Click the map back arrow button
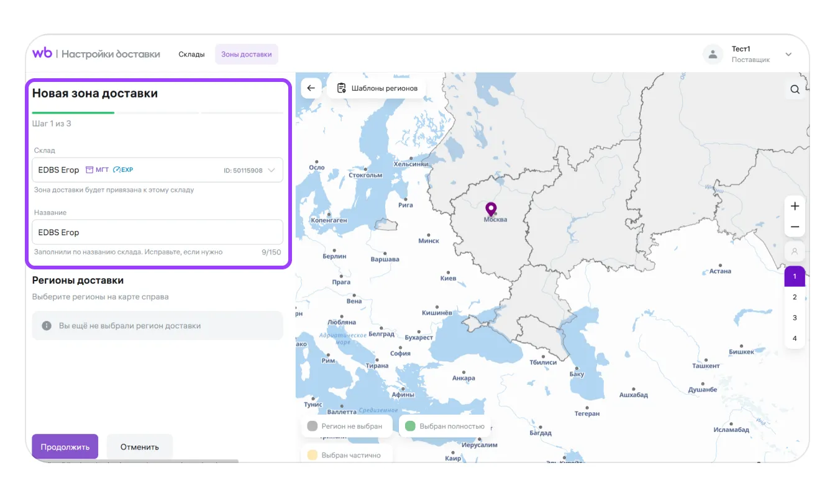 [311, 88]
